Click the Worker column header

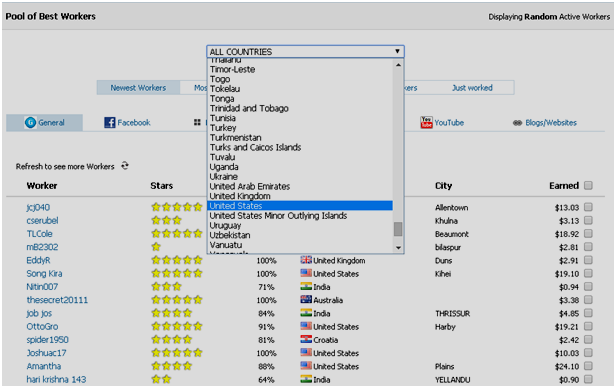coord(42,185)
